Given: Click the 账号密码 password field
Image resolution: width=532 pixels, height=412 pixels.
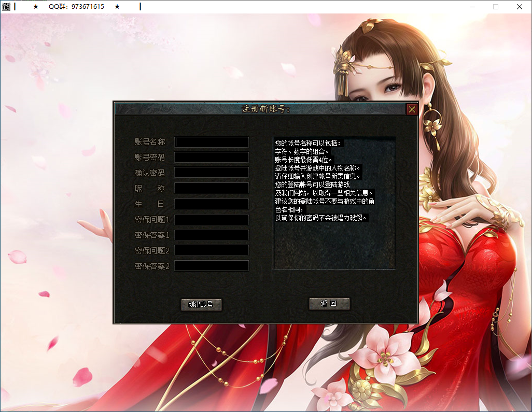Looking at the screenshot, I should pyautogui.click(x=211, y=157).
